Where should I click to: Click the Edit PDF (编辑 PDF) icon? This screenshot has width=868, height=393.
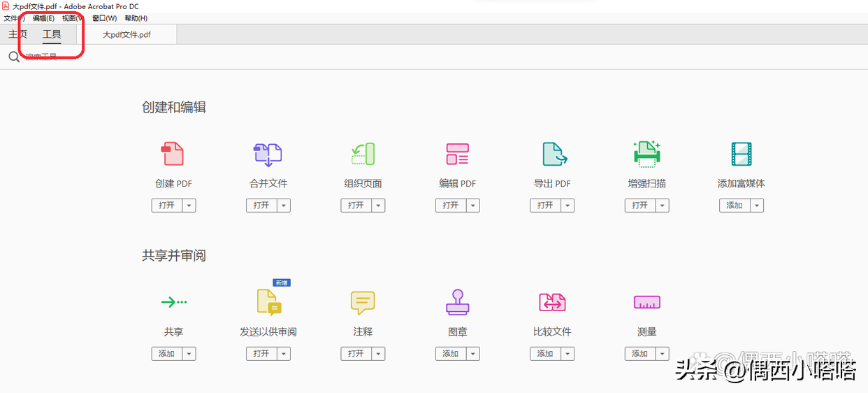click(x=457, y=154)
